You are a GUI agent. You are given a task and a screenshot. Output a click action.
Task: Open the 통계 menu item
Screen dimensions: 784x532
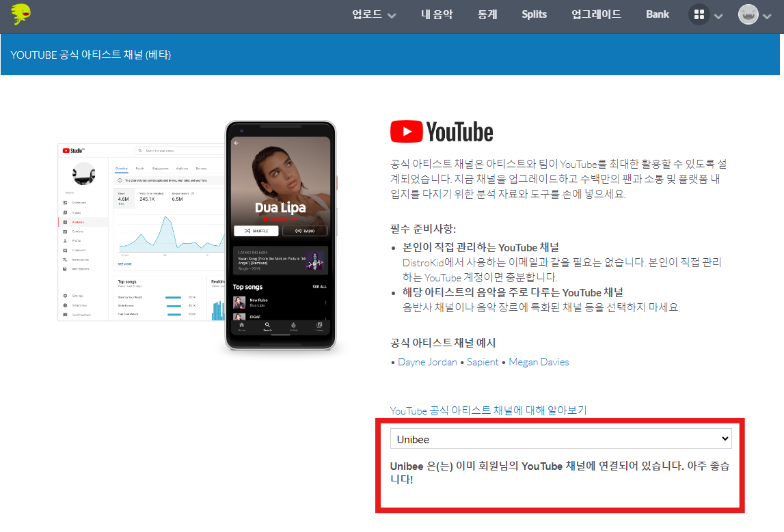point(487,14)
